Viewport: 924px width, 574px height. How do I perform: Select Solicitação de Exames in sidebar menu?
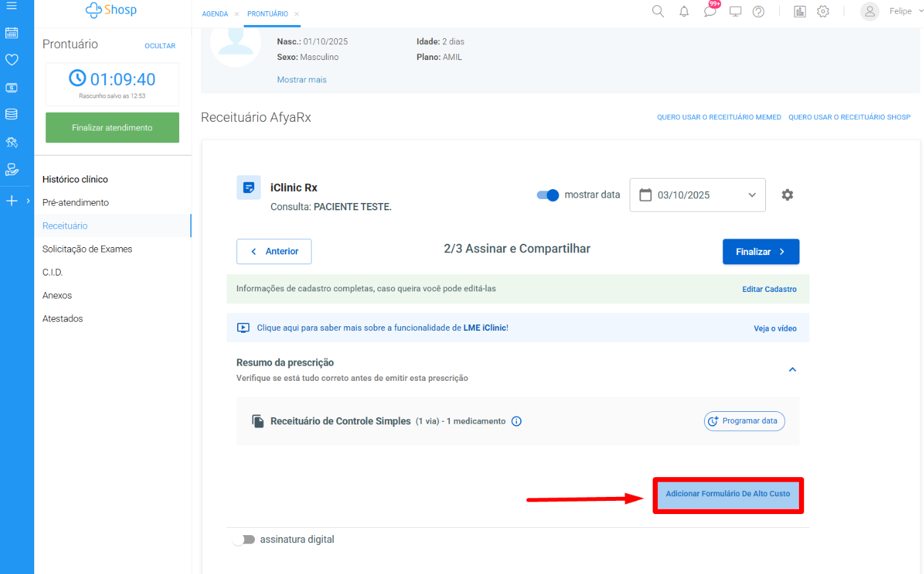click(x=87, y=249)
